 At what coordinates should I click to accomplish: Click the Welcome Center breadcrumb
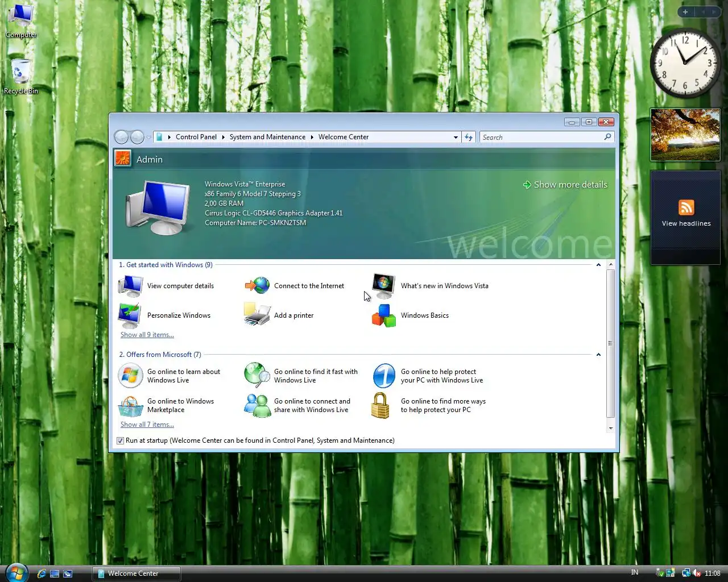pos(344,137)
